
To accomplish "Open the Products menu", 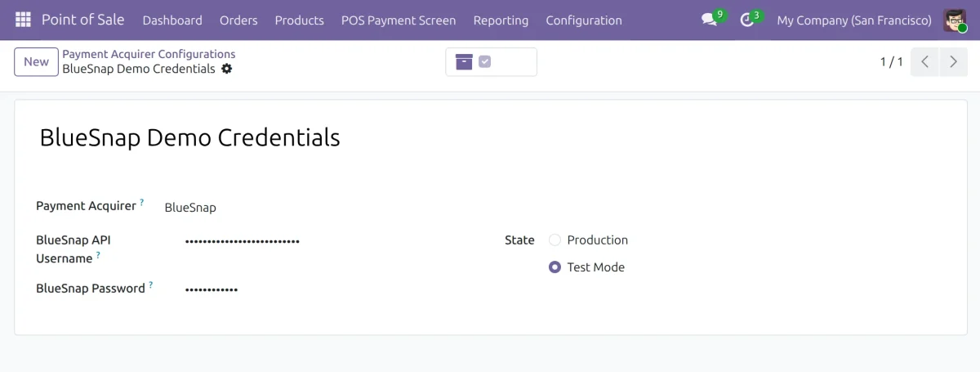I will click(x=299, y=20).
